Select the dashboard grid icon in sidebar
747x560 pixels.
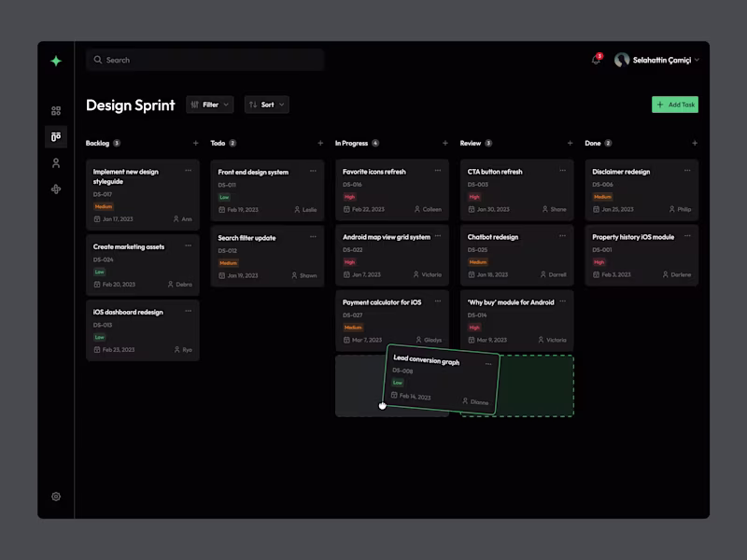click(56, 108)
